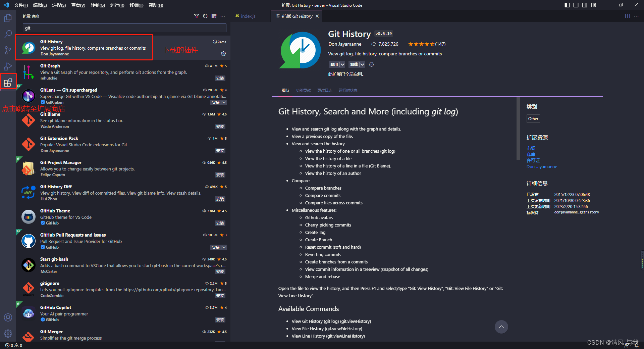Screen dimensions: 644x349
Task: Open the Accounts menu icon
Action: tap(8, 317)
